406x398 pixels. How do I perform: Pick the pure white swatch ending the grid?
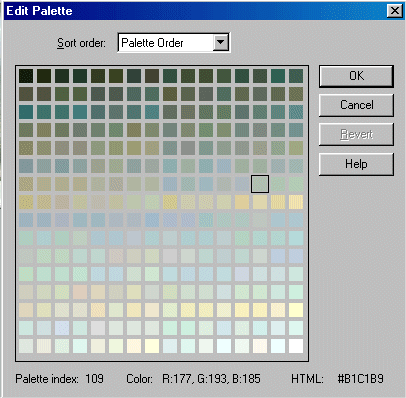tap(296, 346)
